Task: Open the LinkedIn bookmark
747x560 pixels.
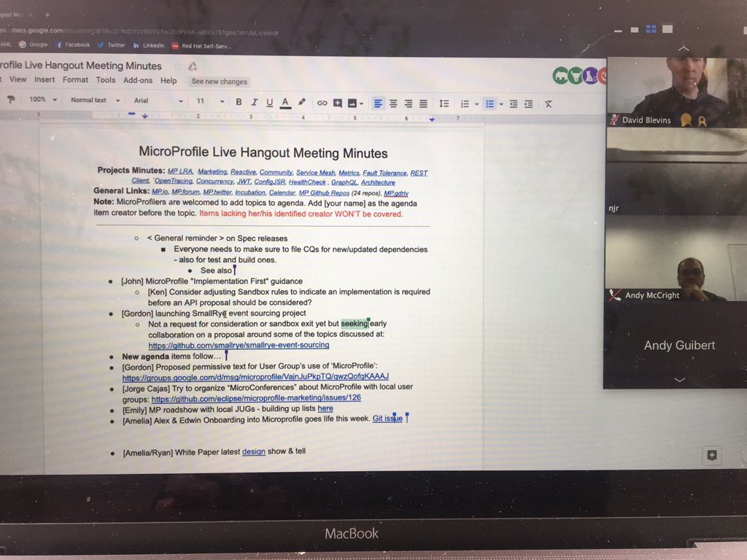Action: [x=149, y=45]
